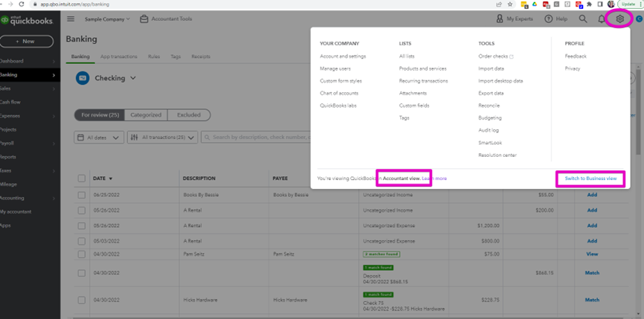644x319 pixels.
Task: Click Import data tool
Action: [492, 68]
